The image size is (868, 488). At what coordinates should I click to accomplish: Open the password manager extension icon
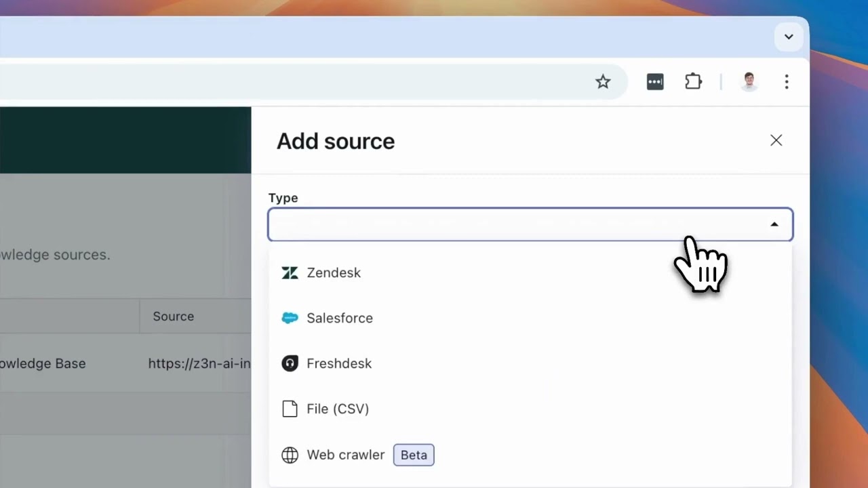[x=655, y=82]
